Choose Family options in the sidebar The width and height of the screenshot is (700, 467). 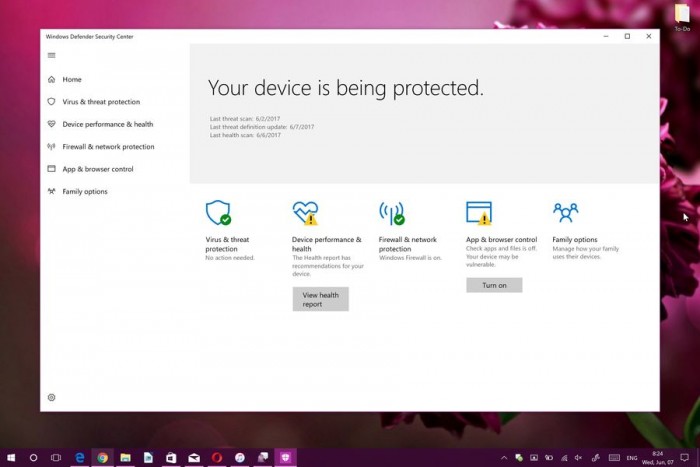[85, 192]
